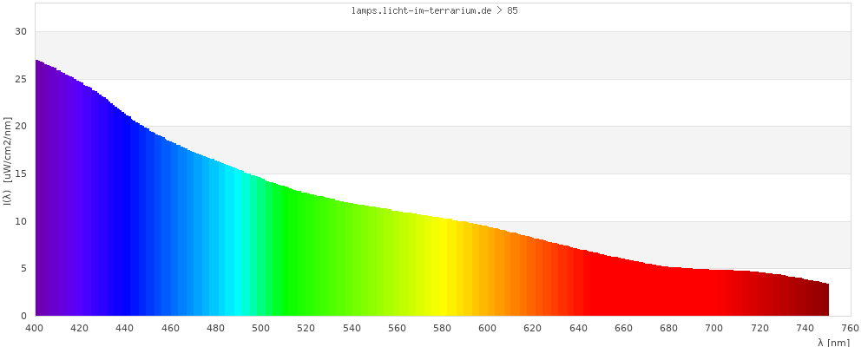Click the y-axis tick label 0

24,316
